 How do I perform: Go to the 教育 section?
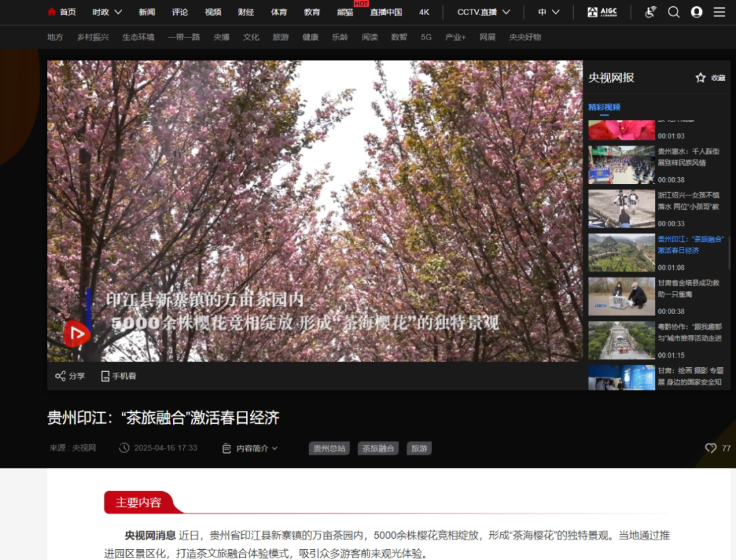pyautogui.click(x=311, y=12)
